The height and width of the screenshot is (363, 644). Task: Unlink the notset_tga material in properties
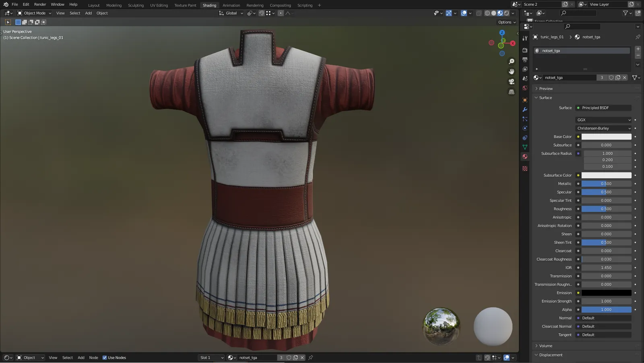[x=625, y=78]
